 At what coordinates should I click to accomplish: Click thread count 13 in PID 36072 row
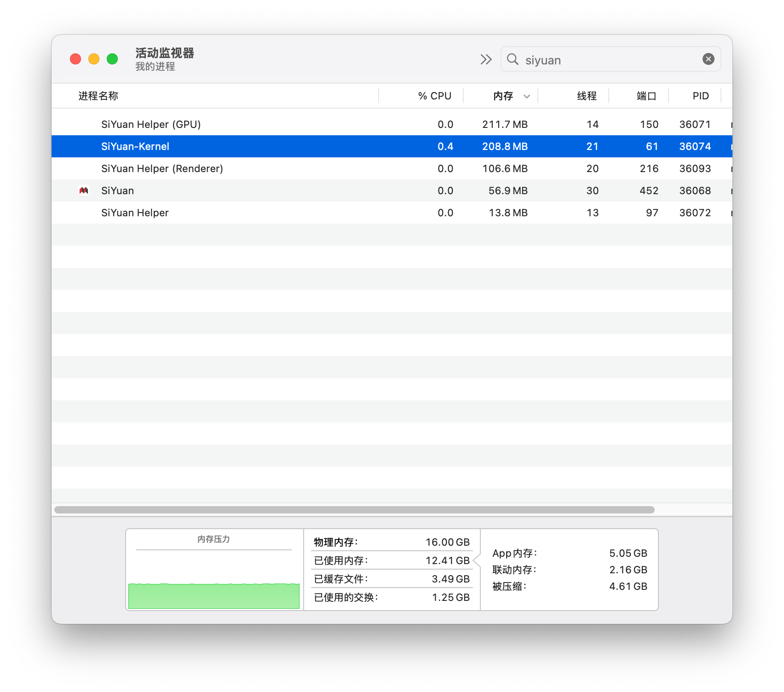[x=593, y=213]
